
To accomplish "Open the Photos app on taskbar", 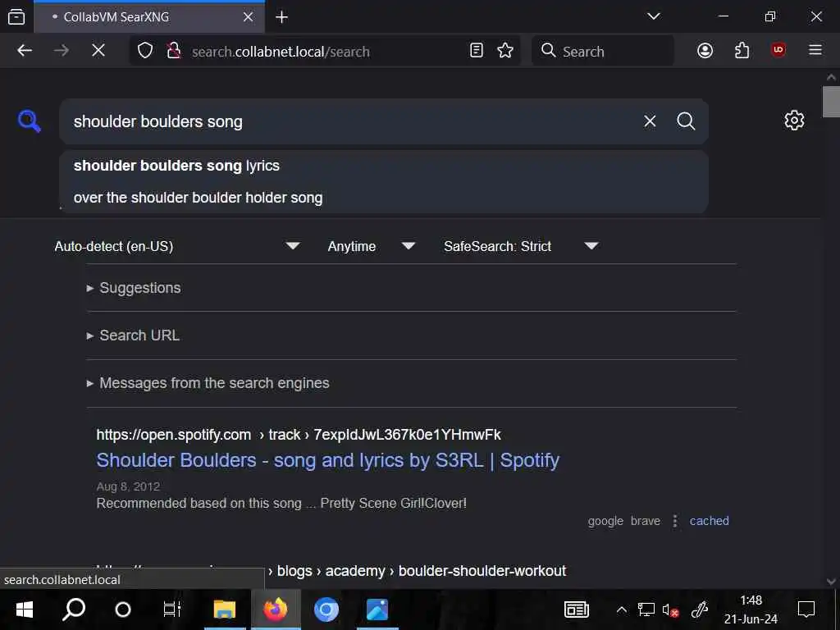I will (x=377, y=609).
